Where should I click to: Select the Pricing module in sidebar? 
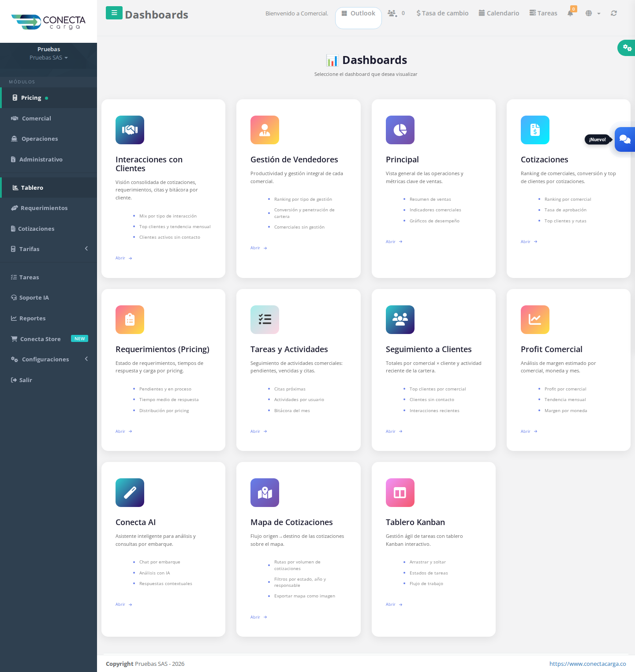(x=49, y=98)
